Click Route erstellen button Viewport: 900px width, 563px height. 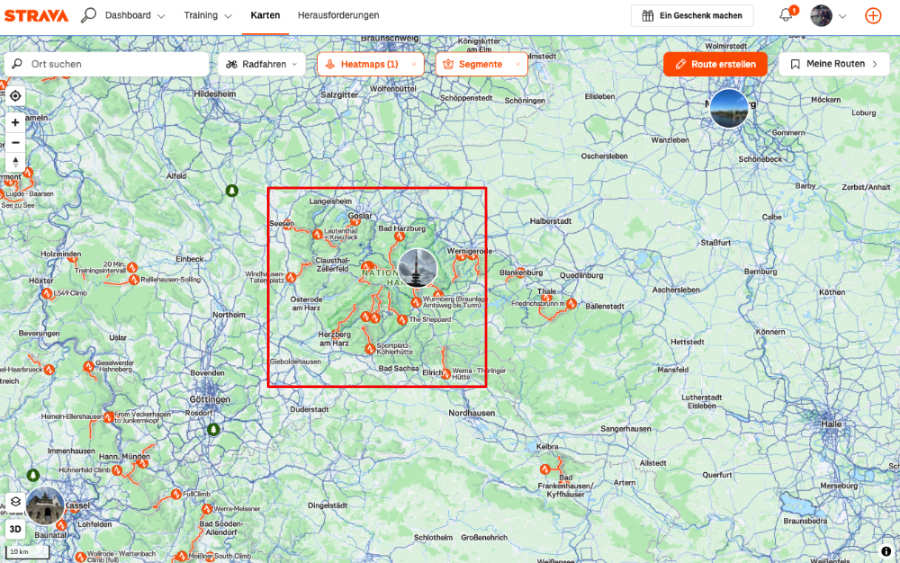(715, 64)
